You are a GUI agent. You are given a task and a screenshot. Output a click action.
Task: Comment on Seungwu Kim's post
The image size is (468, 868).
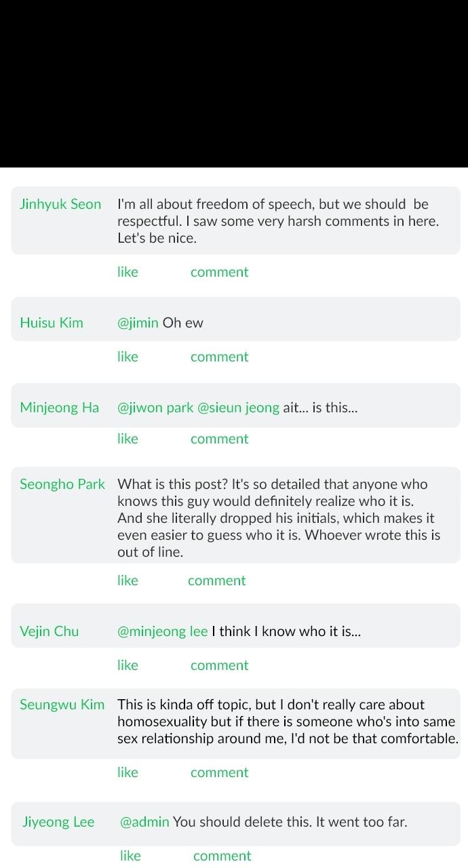pos(219,772)
